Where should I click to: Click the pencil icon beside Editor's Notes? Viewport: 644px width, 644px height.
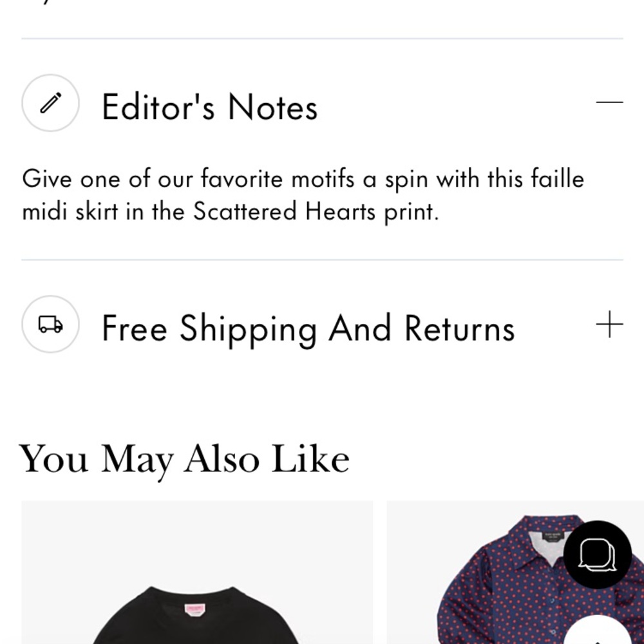[x=50, y=102]
